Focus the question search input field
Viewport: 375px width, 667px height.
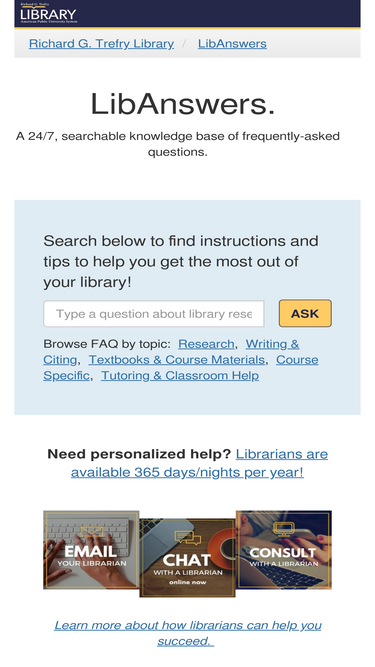[153, 314]
